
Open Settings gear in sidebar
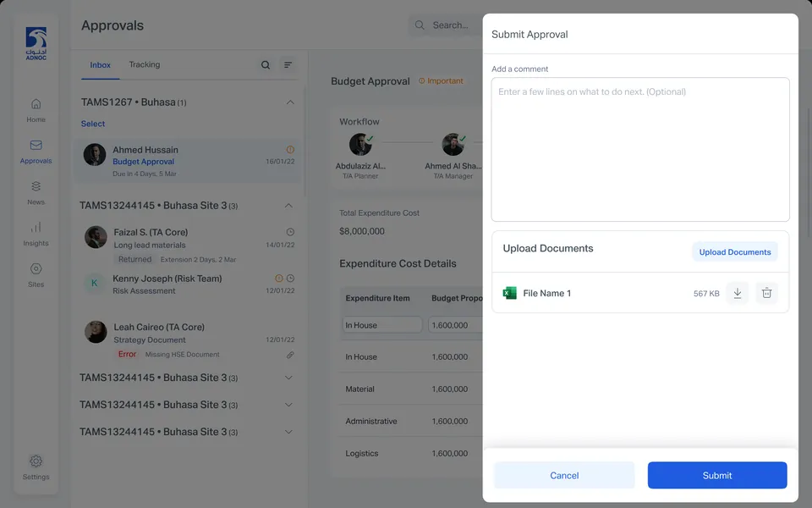point(36,467)
